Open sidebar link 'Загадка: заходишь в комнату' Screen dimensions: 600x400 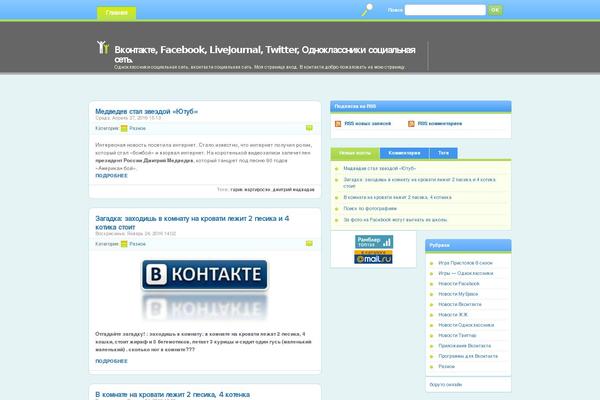click(419, 182)
